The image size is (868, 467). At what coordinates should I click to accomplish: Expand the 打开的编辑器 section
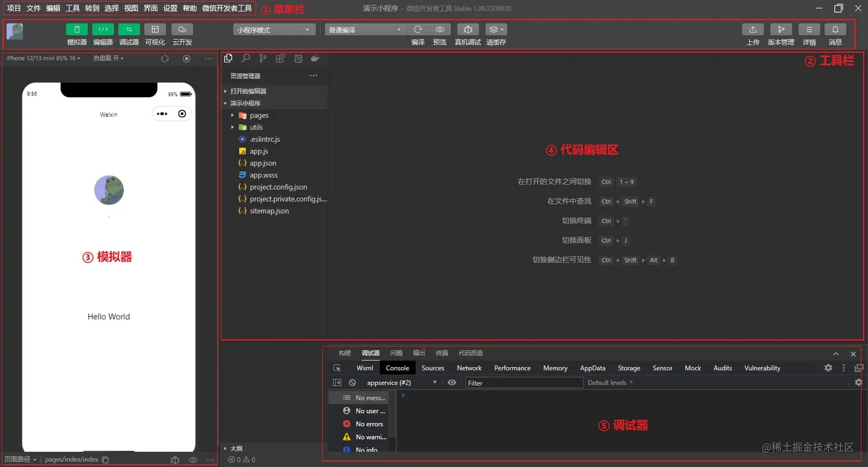275,91
